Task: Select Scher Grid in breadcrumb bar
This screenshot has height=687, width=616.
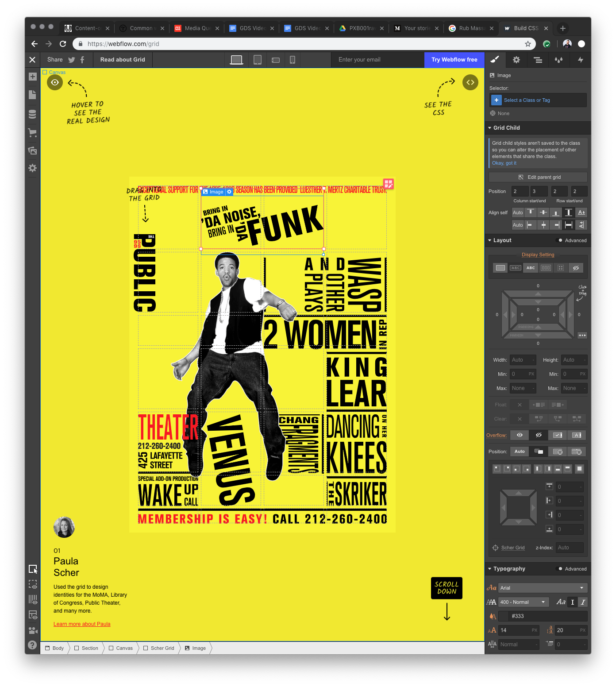Action: (158, 648)
